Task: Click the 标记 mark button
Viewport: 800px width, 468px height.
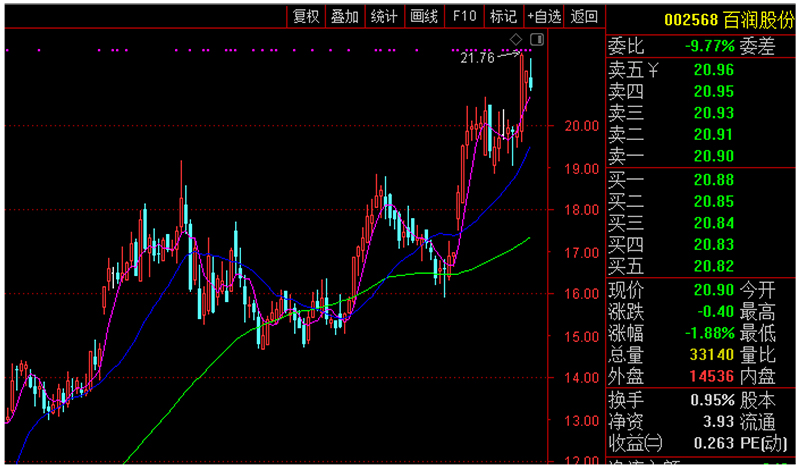Action: click(x=503, y=15)
